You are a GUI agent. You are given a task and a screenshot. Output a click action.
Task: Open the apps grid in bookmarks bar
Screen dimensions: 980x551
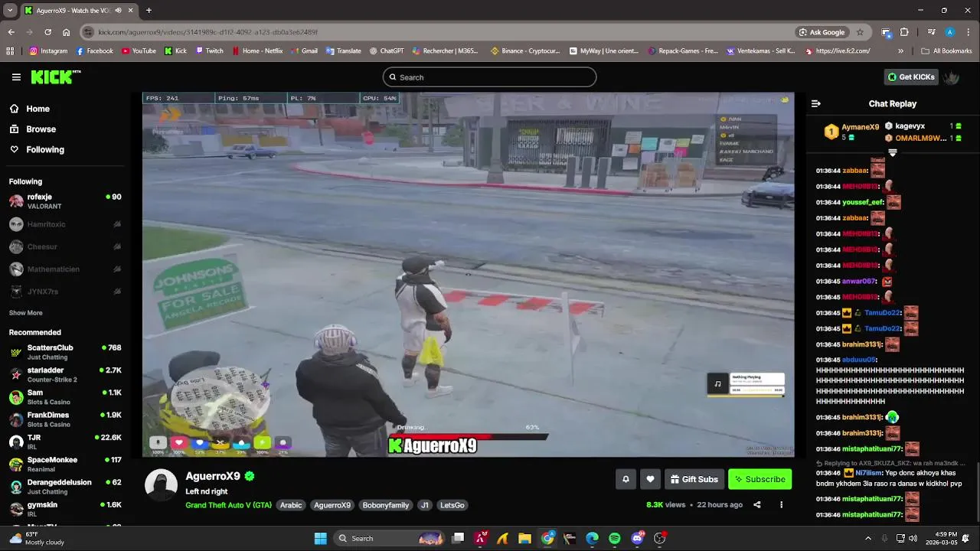[x=10, y=51]
